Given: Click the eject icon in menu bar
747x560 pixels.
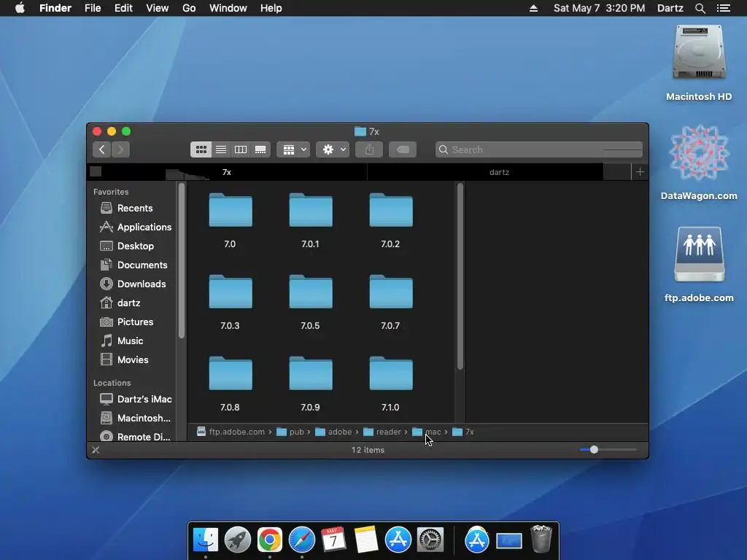Looking at the screenshot, I should [533, 8].
